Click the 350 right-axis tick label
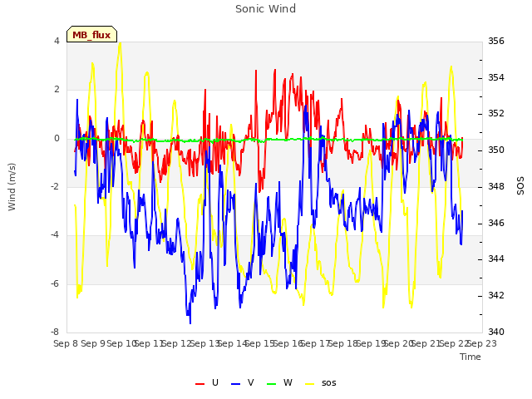Viewport: 532px width, 399px height. pos(496,150)
